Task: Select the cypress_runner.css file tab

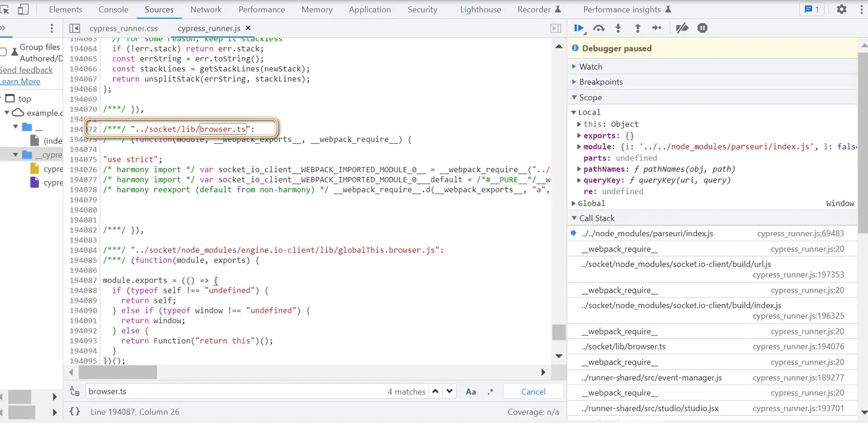Action: [x=123, y=29]
